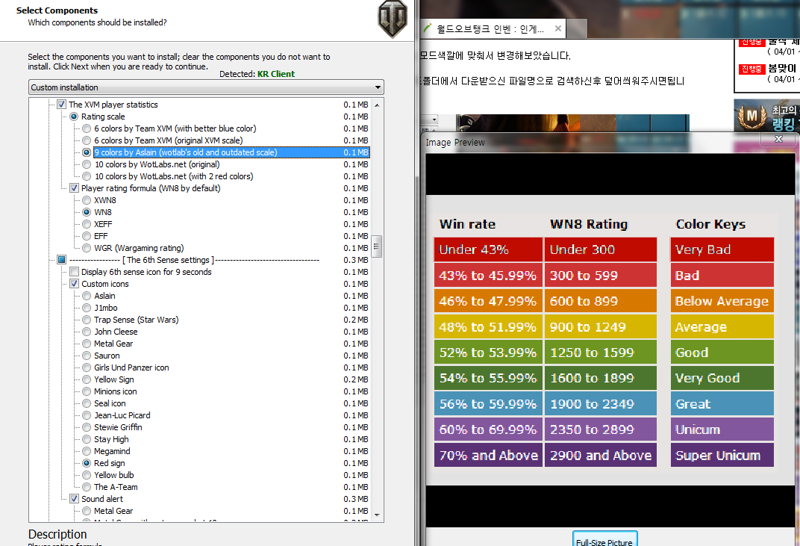
Task: Choose the XEFF rating formula
Action: 87,224
